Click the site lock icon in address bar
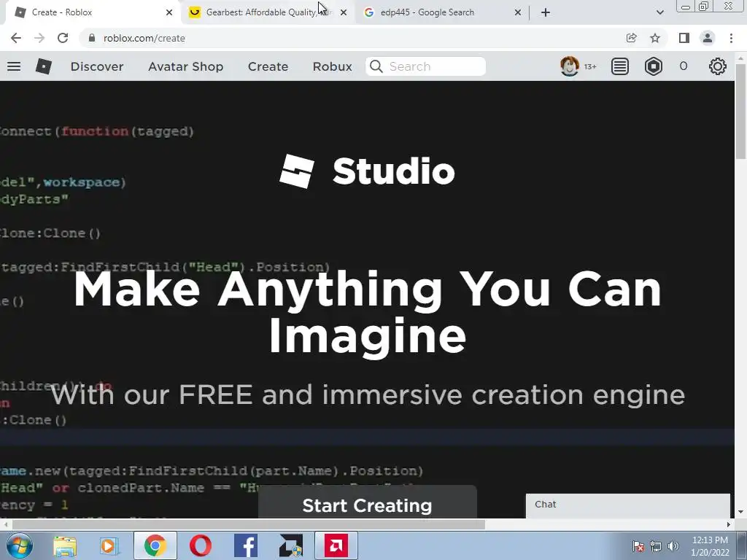This screenshot has height=560, width=747. pos(92,38)
